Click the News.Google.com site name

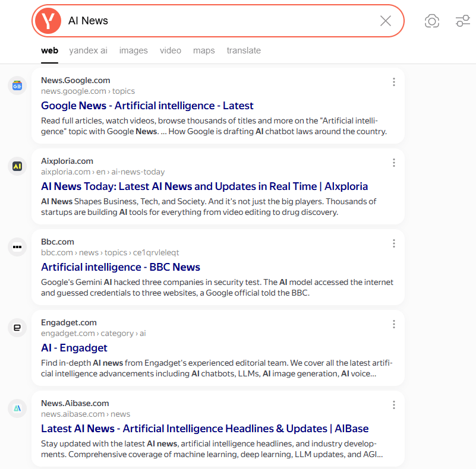(x=75, y=80)
